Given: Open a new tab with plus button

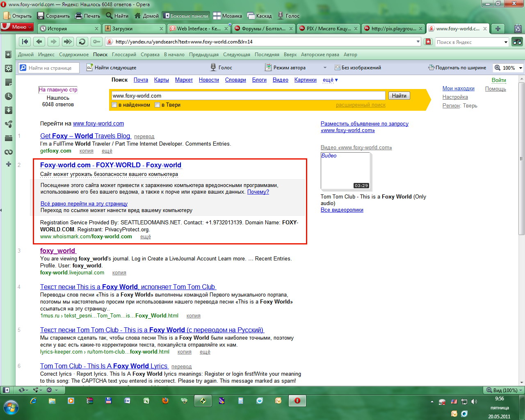Looking at the screenshot, I should (498, 28).
